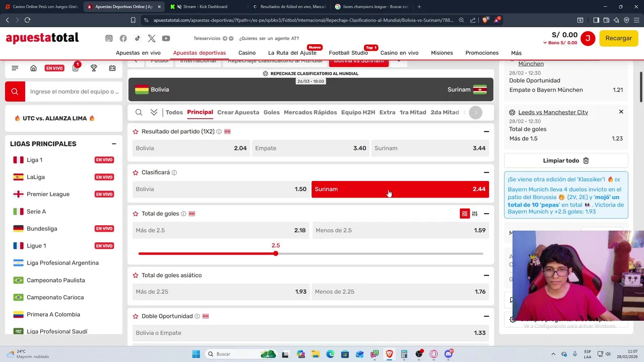This screenshot has width=644, height=362.
Task: Deselect the Surinam 2.44 Clasificará odd
Action: [x=400, y=189]
